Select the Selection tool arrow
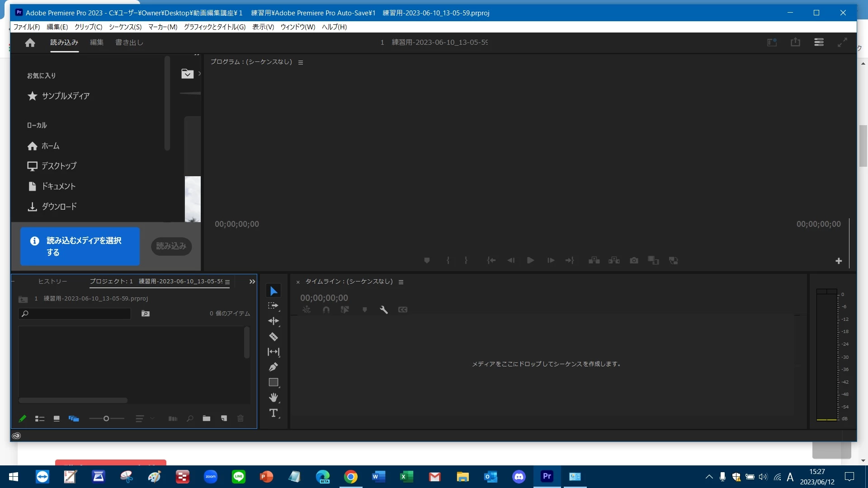The image size is (868, 488). tap(274, 291)
